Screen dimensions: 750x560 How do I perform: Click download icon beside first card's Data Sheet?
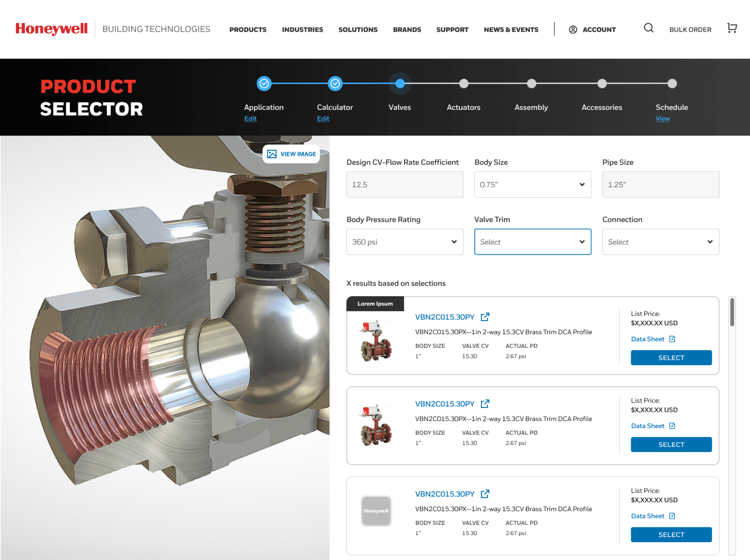672,339
